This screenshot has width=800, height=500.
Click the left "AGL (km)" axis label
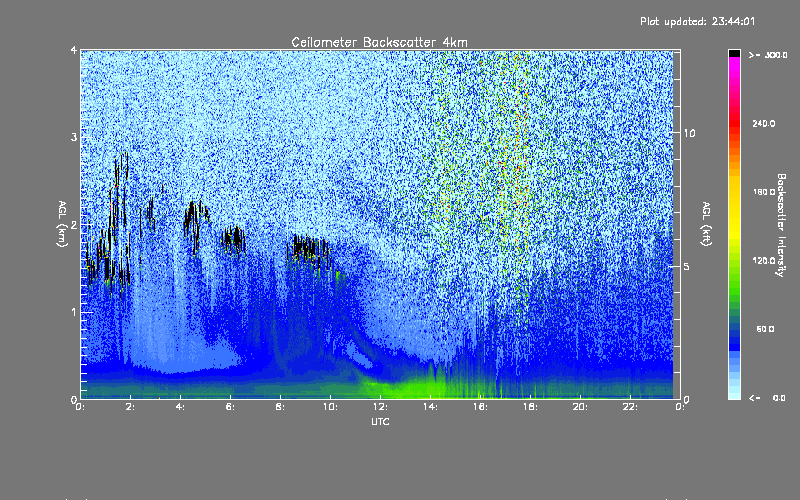point(62,224)
